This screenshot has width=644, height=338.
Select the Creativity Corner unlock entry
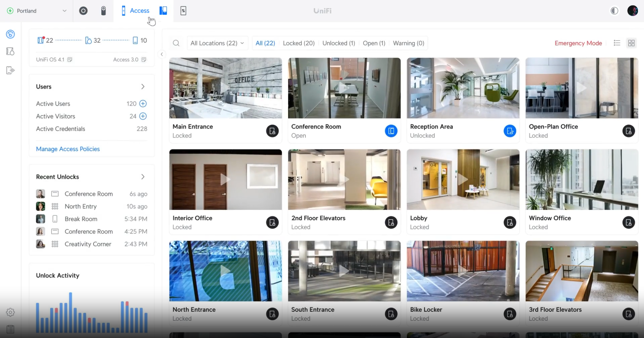coord(92,244)
